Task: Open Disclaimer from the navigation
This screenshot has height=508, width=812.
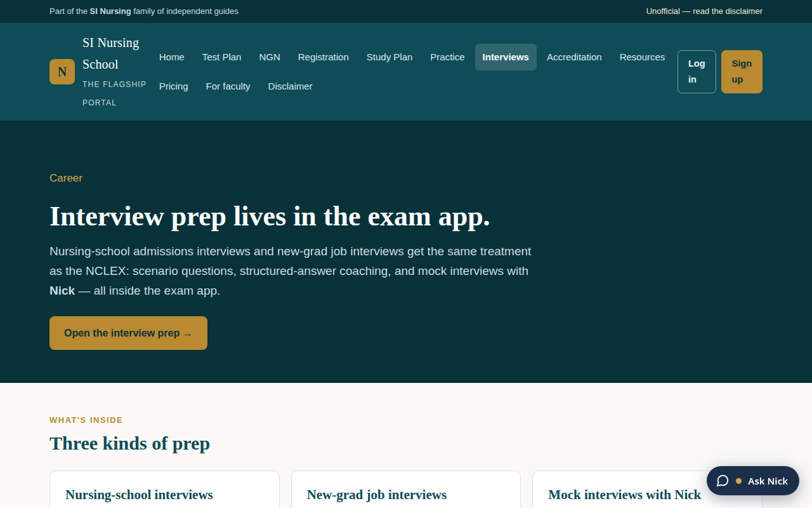Action: point(291,86)
